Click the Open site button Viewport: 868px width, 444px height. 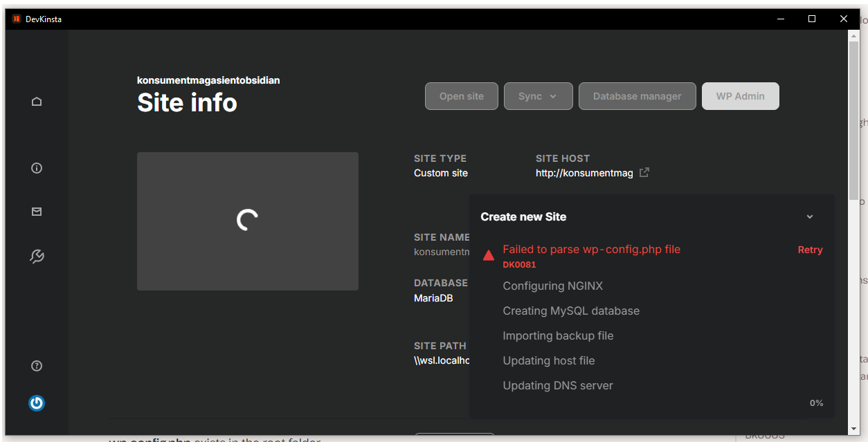click(x=462, y=96)
